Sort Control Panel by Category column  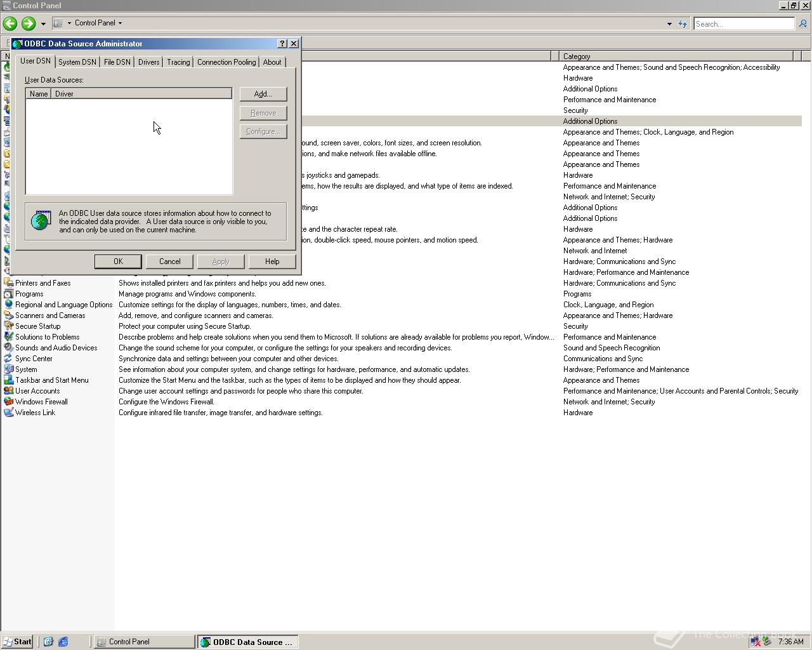676,56
